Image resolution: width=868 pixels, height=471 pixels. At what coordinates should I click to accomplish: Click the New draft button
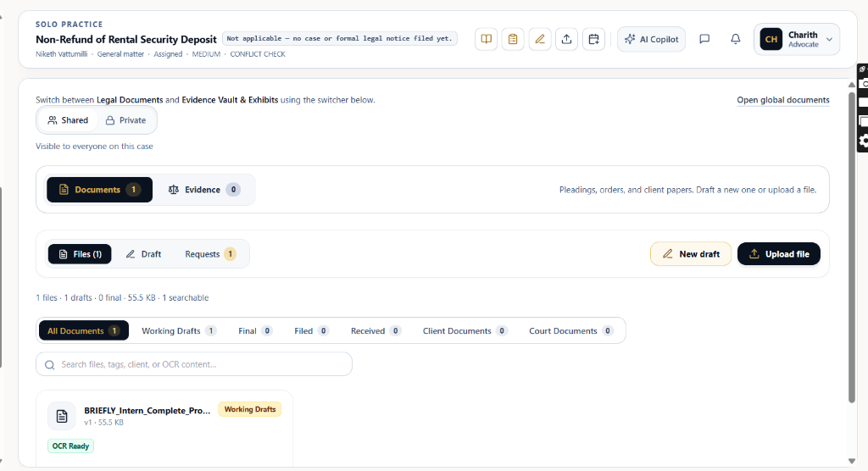(x=691, y=254)
